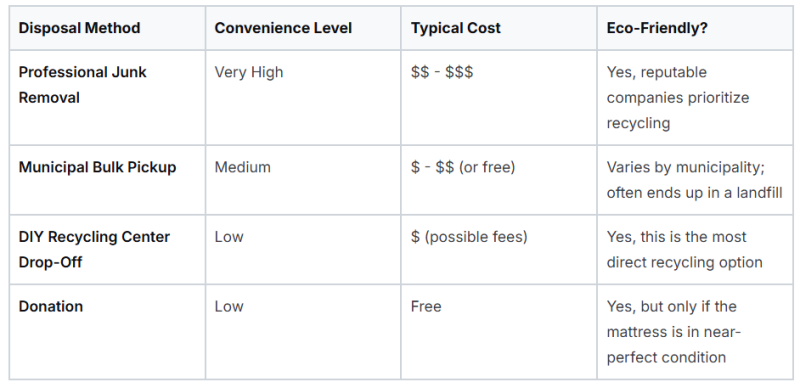Viewport: 800px width, 382px height.
Task: Click Low convenience in DIY Recycling row
Action: pyautogui.click(x=229, y=237)
